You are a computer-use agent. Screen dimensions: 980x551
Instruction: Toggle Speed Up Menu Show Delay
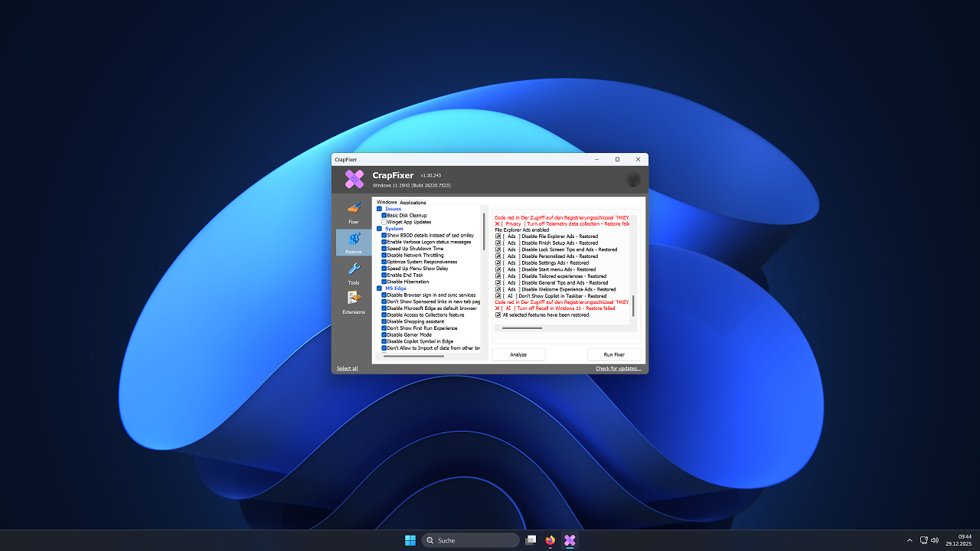[x=384, y=269]
